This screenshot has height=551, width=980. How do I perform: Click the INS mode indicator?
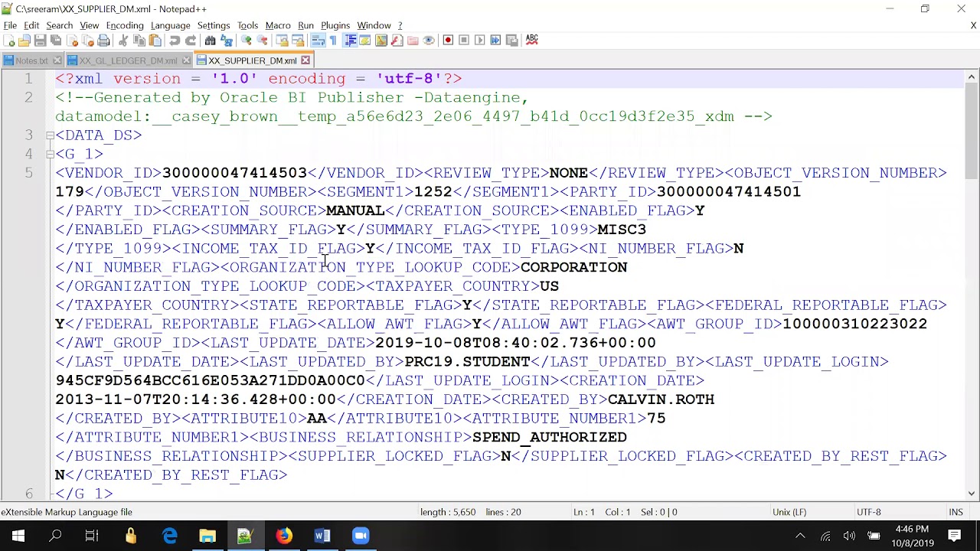[956, 512]
